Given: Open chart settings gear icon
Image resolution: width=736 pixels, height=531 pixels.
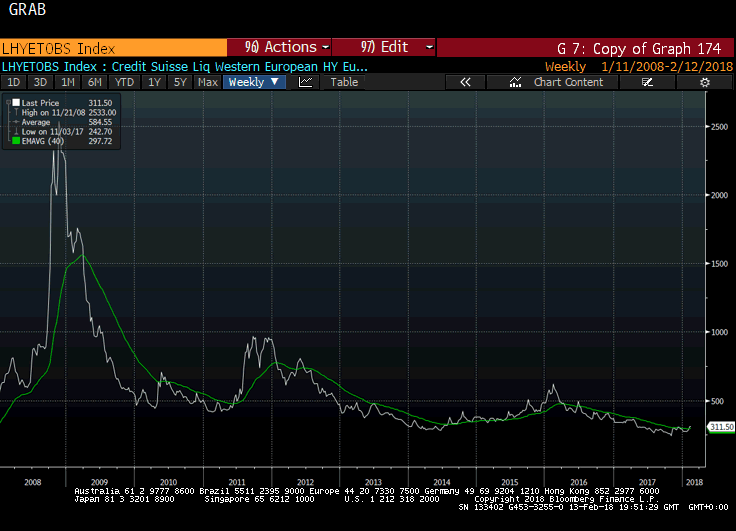Looking at the screenshot, I should coord(705,82).
